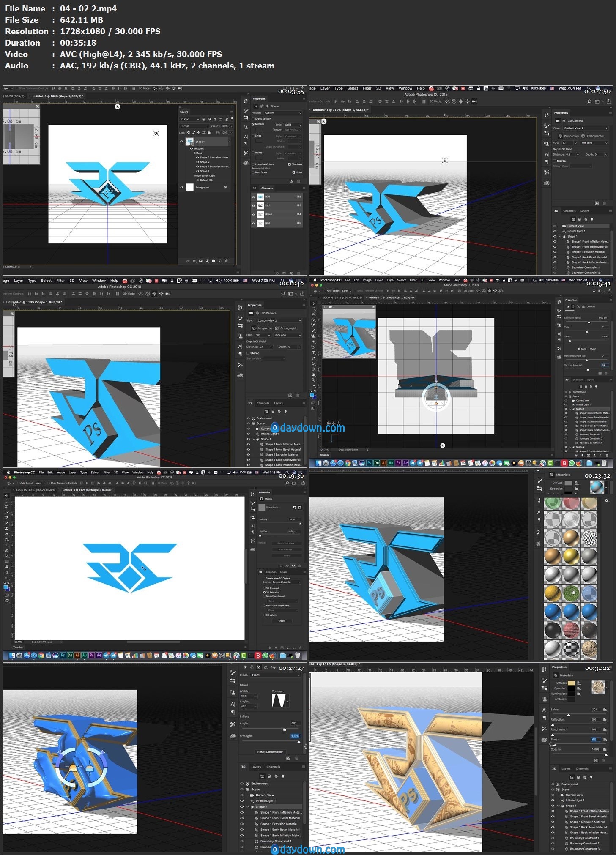Select the Mesh From Preset radio in the 00:19:36 frame
Viewport: 616px width, 855px height.
click(x=264, y=596)
